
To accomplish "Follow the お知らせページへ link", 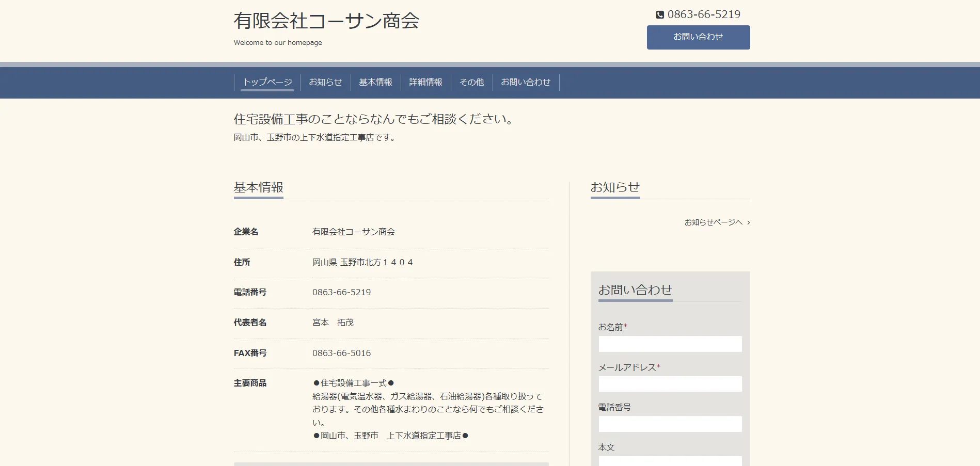I will (713, 222).
